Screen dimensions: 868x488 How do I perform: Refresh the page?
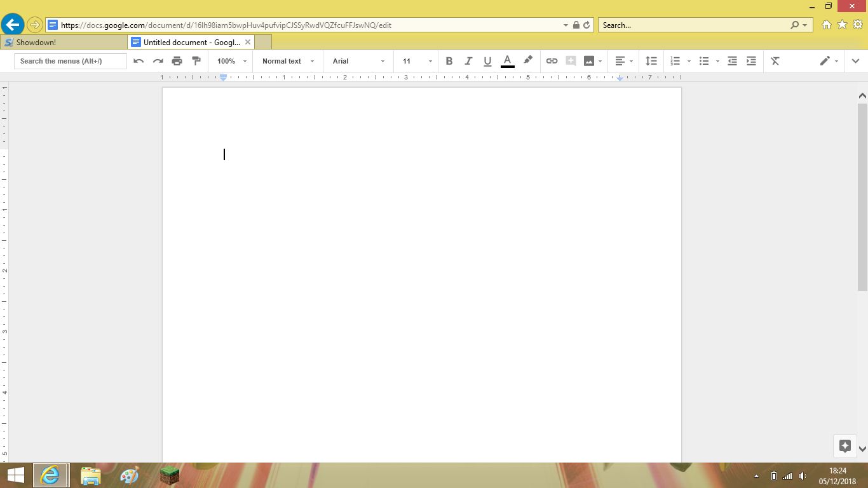coord(587,25)
